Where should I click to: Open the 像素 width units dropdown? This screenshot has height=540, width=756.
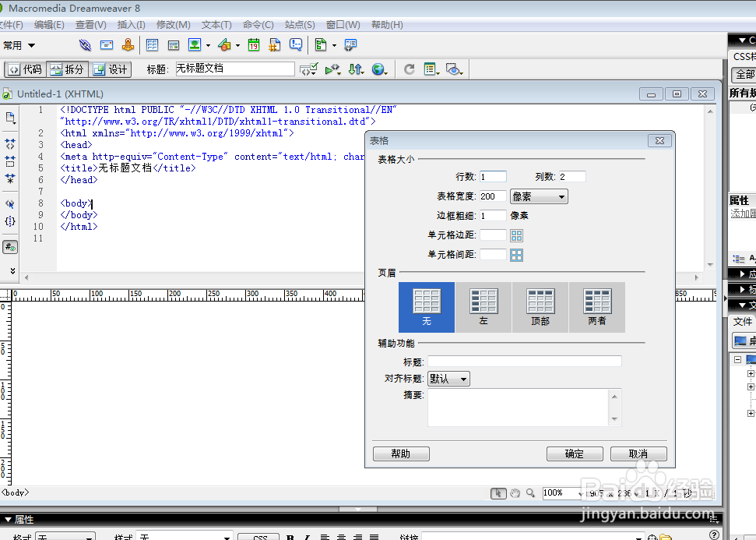pos(538,196)
